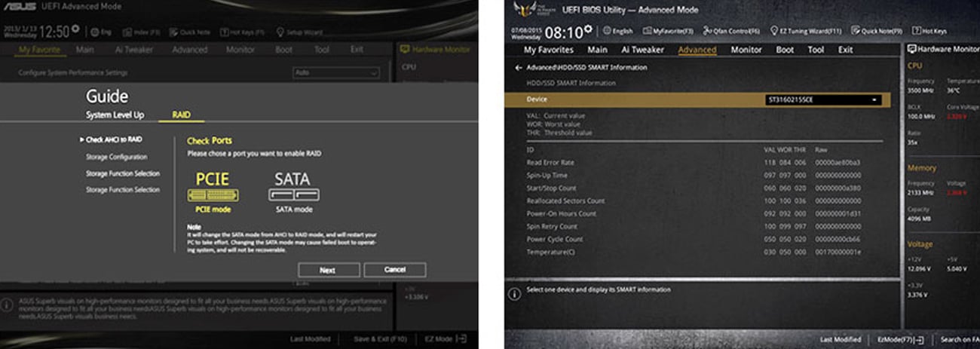Click Hardware Monitor icon in left BIOS
The width and height of the screenshot is (980, 349).
405,50
